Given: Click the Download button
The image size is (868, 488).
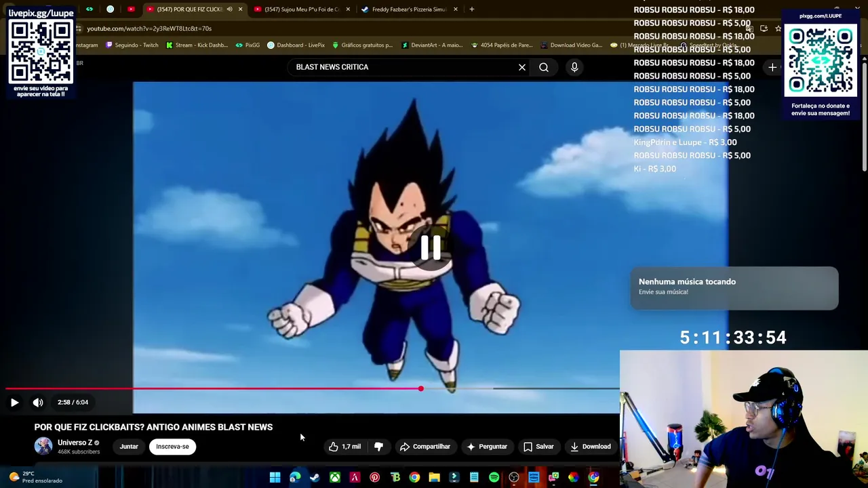Looking at the screenshot, I should tap(591, 447).
